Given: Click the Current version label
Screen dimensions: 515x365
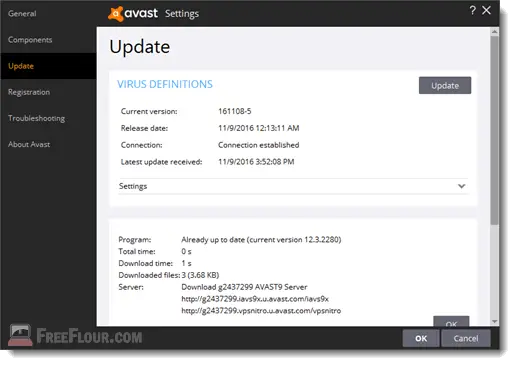Looking at the screenshot, I should (149, 111).
